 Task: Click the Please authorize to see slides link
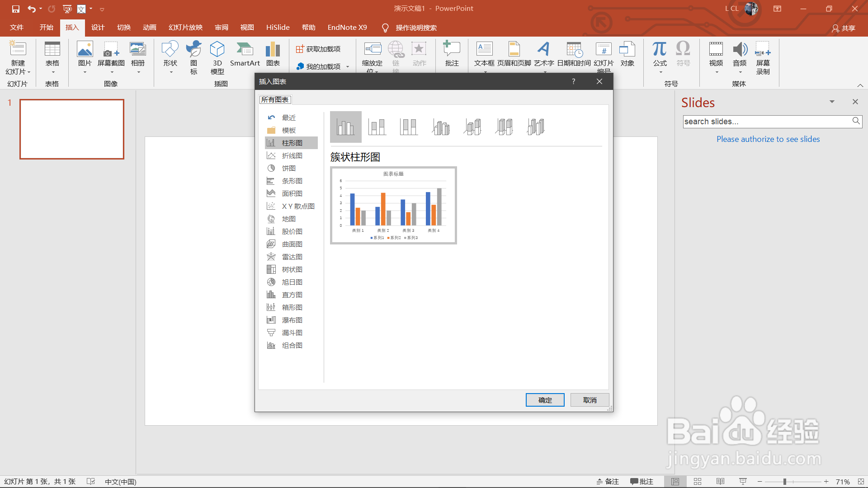click(768, 139)
